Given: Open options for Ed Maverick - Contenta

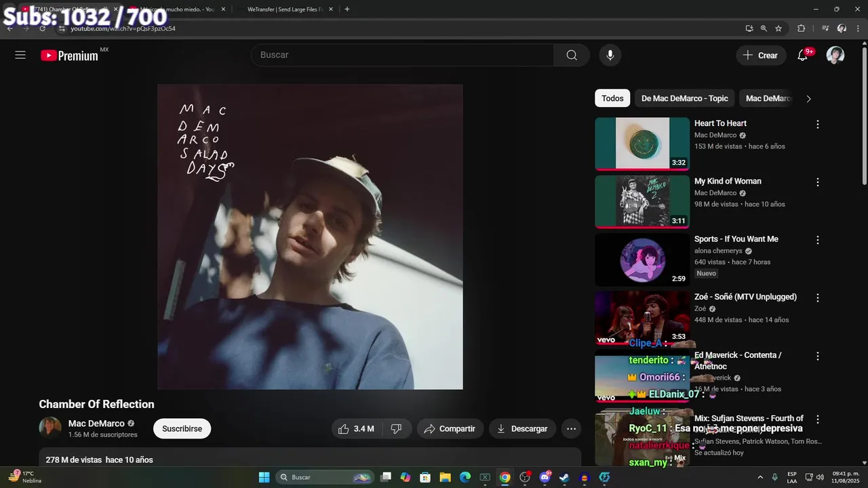Looking at the screenshot, I should tap(817, 356).
